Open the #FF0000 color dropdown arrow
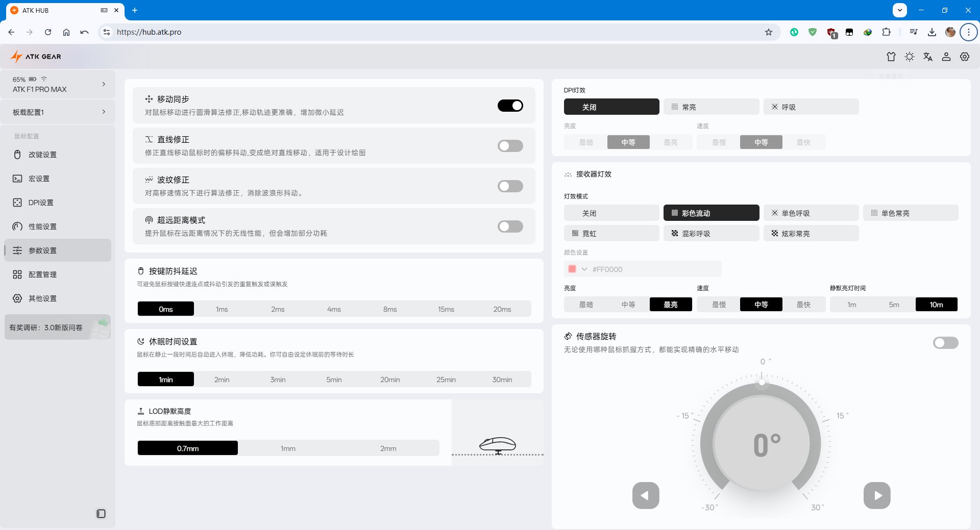 click(584, 269)
